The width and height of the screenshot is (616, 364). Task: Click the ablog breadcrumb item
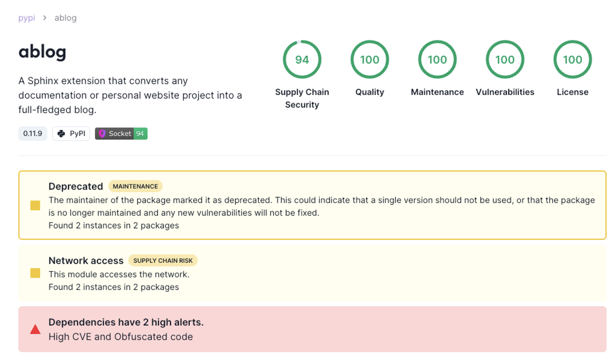coord(65,18)
